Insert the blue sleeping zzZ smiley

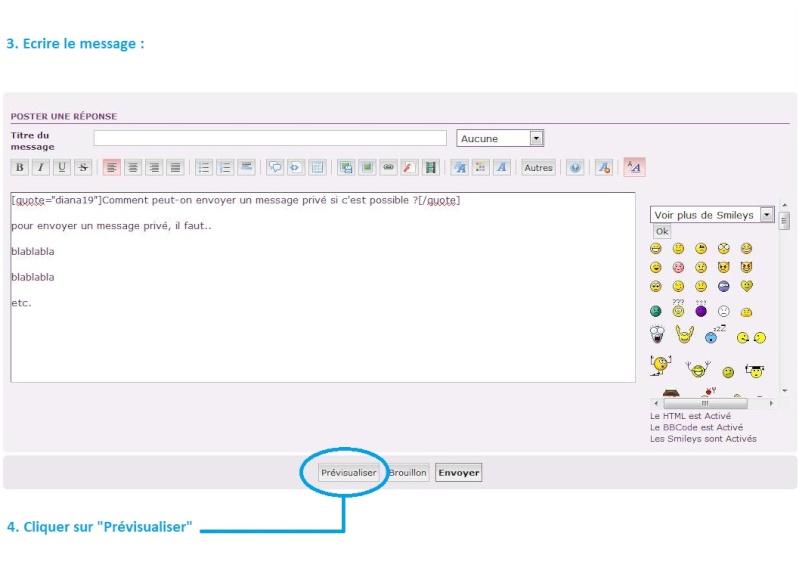pos(714,335)
